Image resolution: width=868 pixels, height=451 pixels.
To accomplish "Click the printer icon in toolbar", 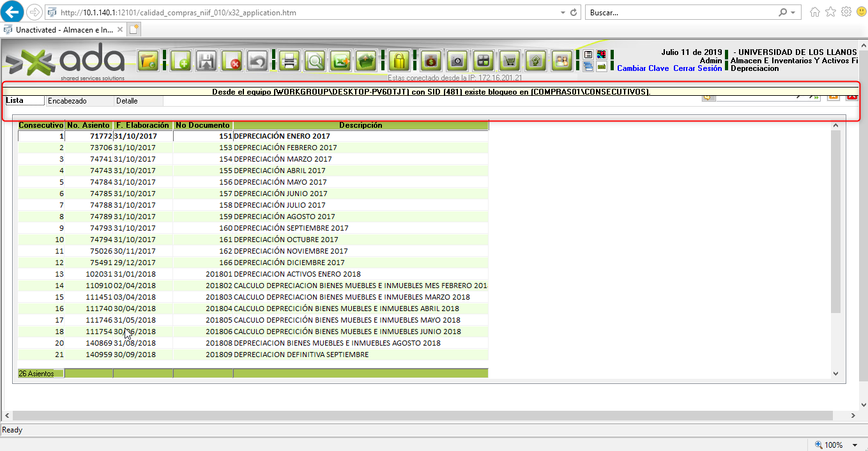I will point(289,61).
